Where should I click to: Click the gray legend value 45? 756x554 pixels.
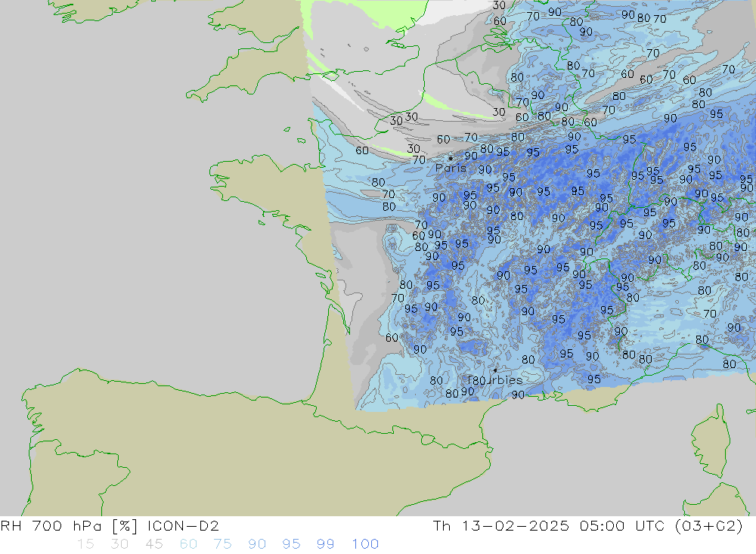point(153,544)
